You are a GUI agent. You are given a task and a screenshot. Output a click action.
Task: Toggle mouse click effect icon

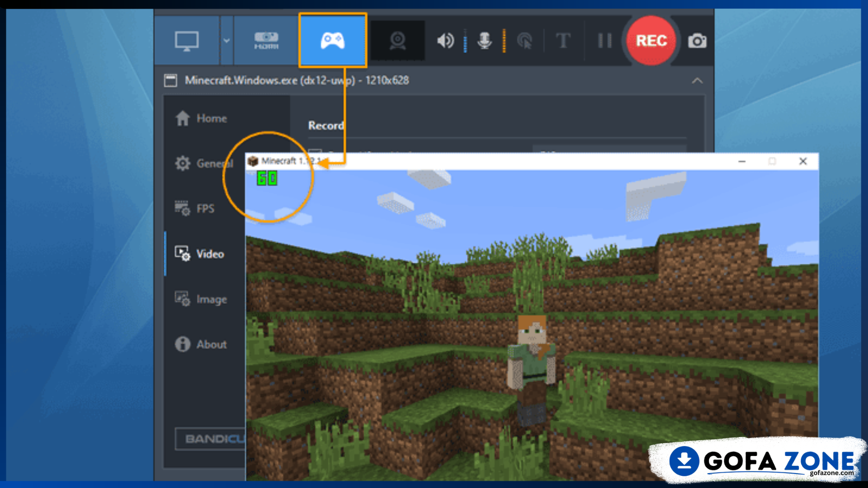click(524, 41)
